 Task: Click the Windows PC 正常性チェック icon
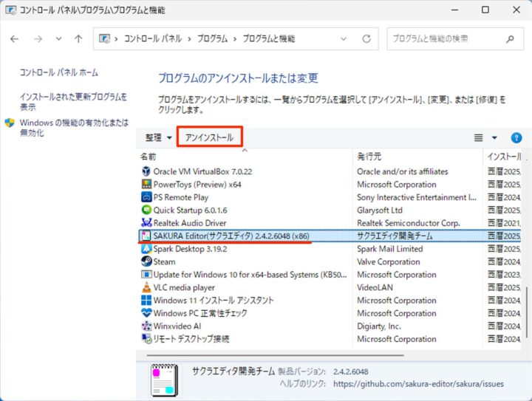(146, 313)
